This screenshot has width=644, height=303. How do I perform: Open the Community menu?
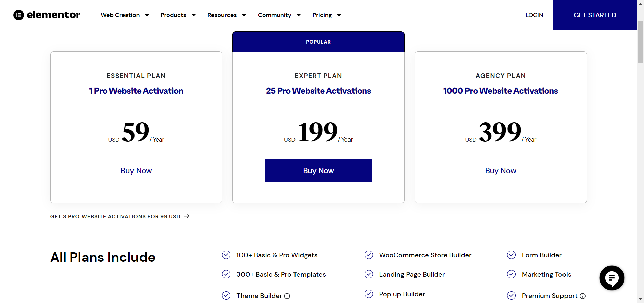point(279,15)
